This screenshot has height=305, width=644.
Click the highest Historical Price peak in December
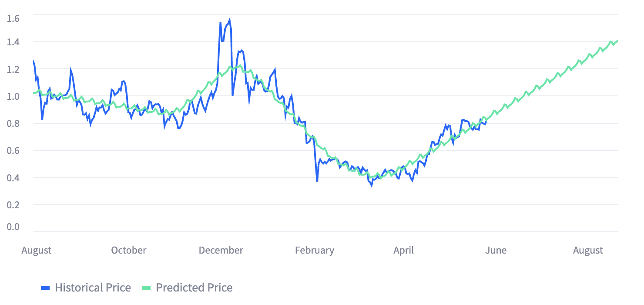[x=230, y=20]
